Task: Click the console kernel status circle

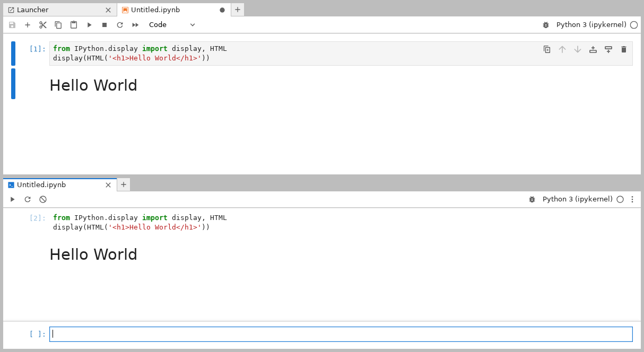Action: pyautogui.click(x=620, y=199)
